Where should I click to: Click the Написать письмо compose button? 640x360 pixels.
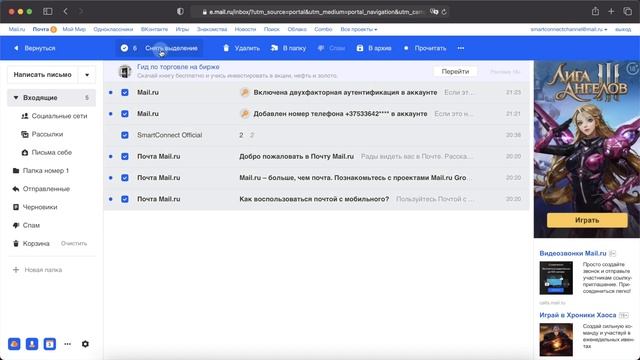[42, 75]
